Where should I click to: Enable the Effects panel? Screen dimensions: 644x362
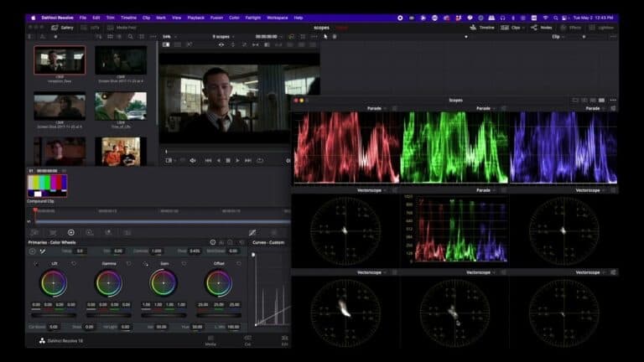pos(570,27)
